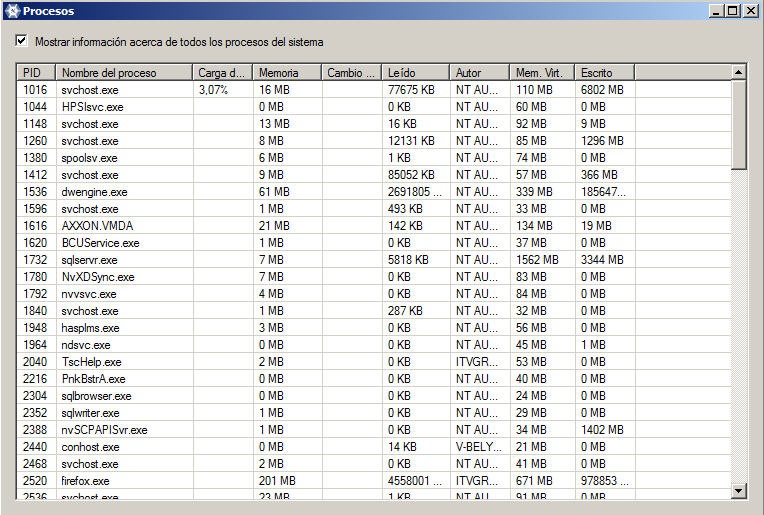Click the Escrito column header

click(604, 73)
